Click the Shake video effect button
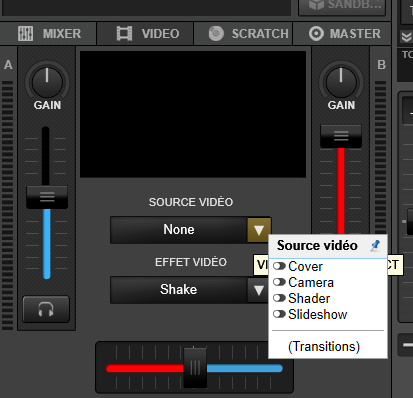413x398 pixels. 179,290
